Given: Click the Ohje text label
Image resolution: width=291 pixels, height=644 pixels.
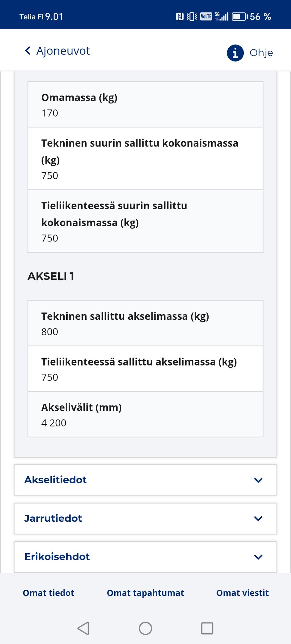Looking at the screenshot, I should pos(261,52).
